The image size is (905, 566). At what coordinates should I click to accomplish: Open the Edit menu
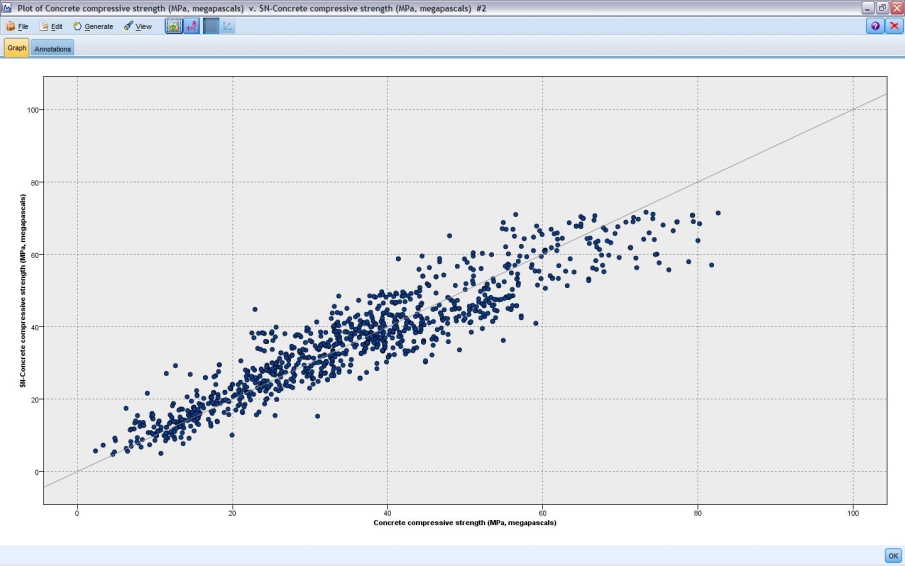click(x=51, y=27)
